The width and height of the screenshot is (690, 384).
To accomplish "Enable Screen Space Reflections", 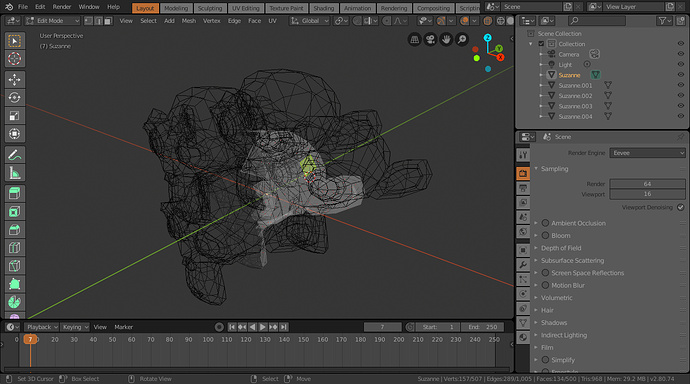I will tap(545, 273).
